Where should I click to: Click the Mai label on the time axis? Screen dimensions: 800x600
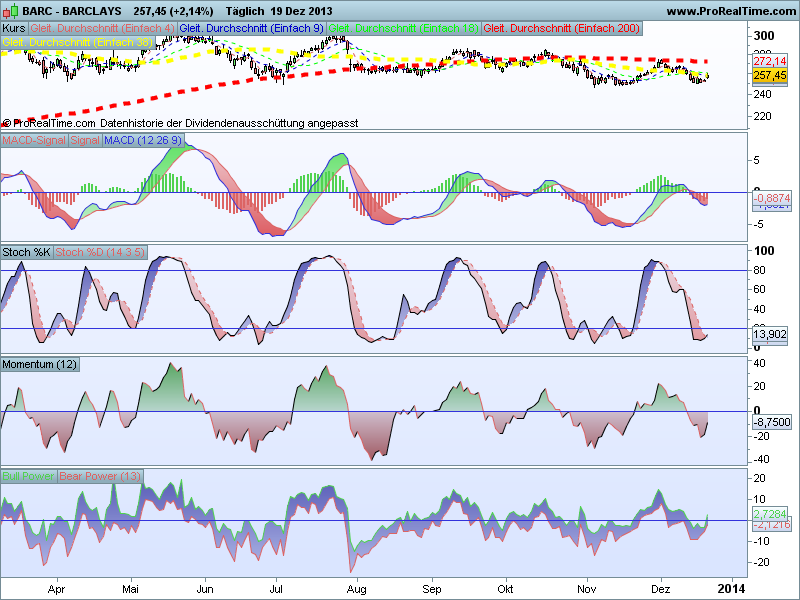[x=131, y=589]
